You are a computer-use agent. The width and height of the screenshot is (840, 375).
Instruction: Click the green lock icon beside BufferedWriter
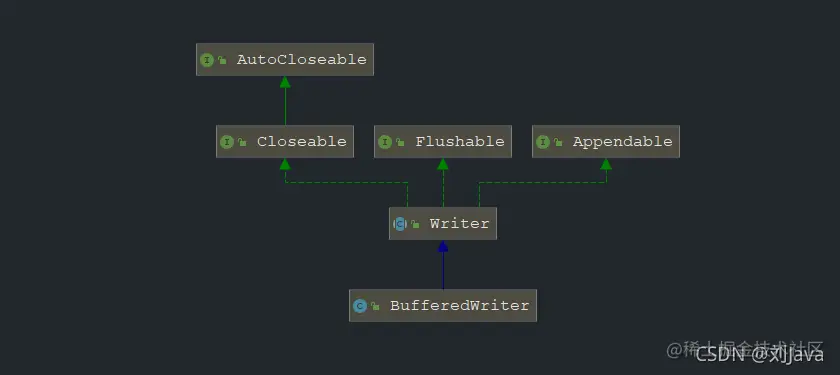(x=375, y=306)
